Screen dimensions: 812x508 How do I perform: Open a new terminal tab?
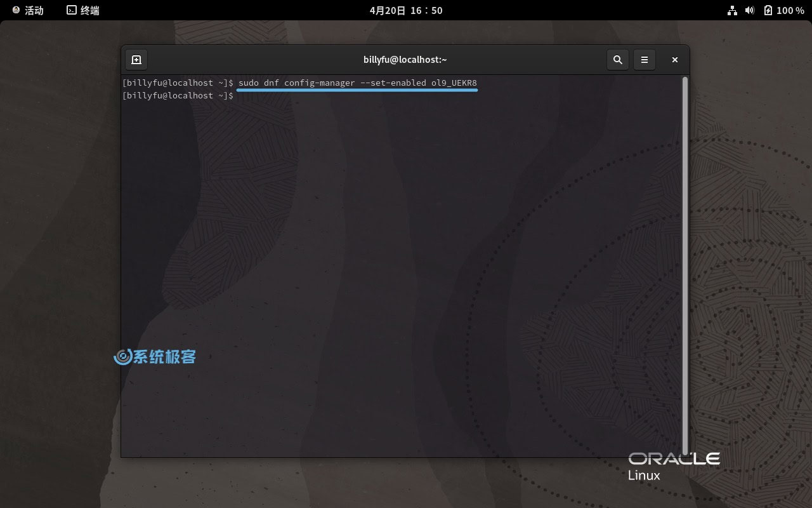(x=136, y=60)
